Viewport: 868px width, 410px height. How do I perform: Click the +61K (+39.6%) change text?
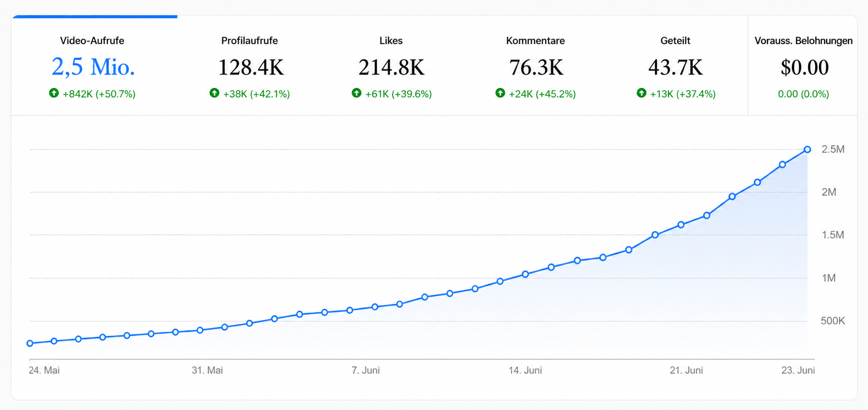point(399,94)
